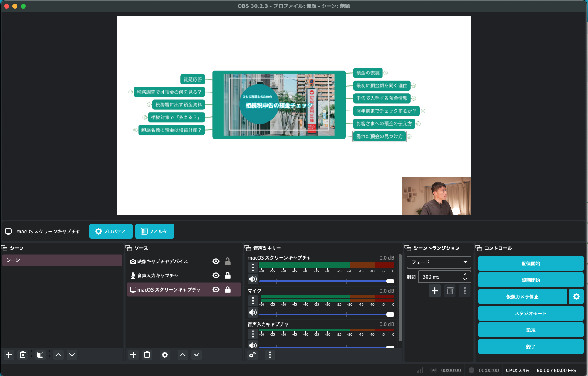Mute the macOS スクリーンキャプチャ audio speaker
The image size is (588, 376).
tap(253, 279)
